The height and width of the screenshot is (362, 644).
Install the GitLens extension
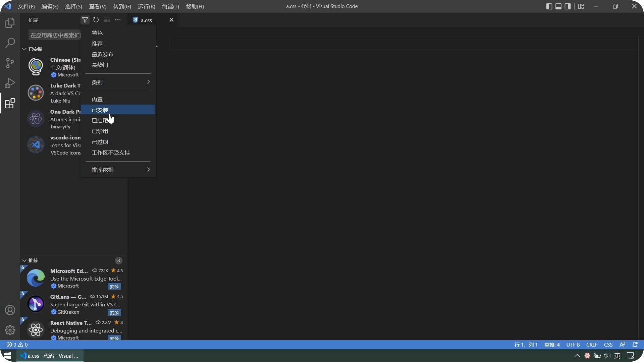click(x=114, y=312)
